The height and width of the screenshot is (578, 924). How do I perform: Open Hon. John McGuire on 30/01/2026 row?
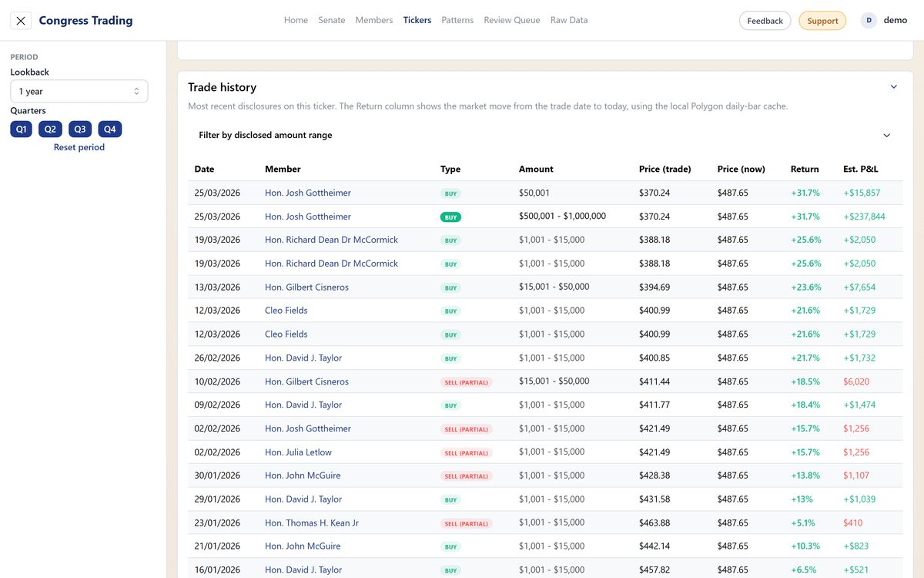point(303,476)
